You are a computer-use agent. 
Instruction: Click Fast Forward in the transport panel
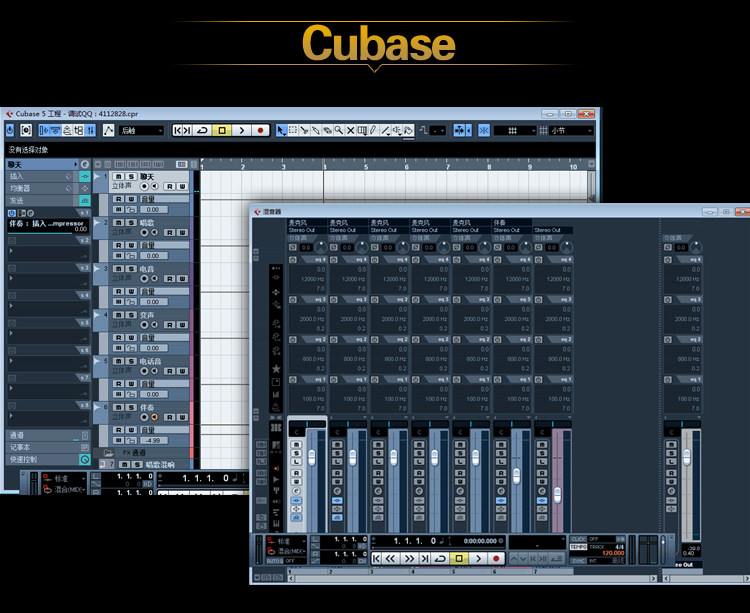click(409, 558)
